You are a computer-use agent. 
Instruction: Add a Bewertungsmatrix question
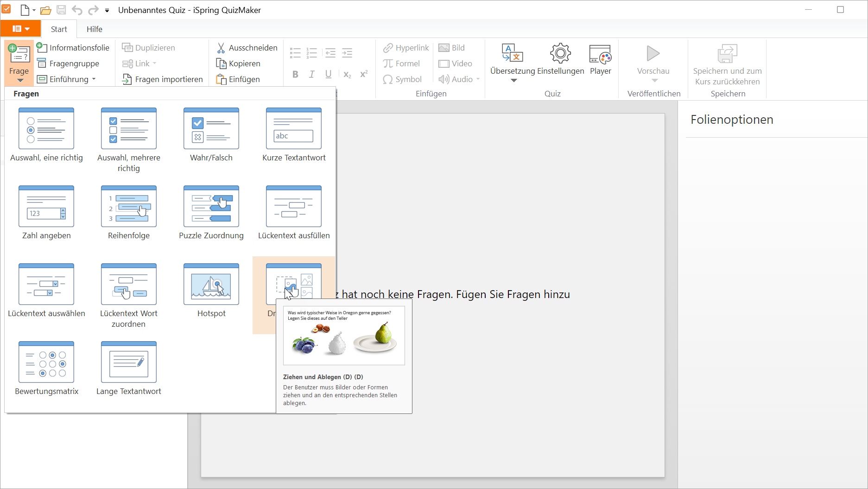coord(46,362)
